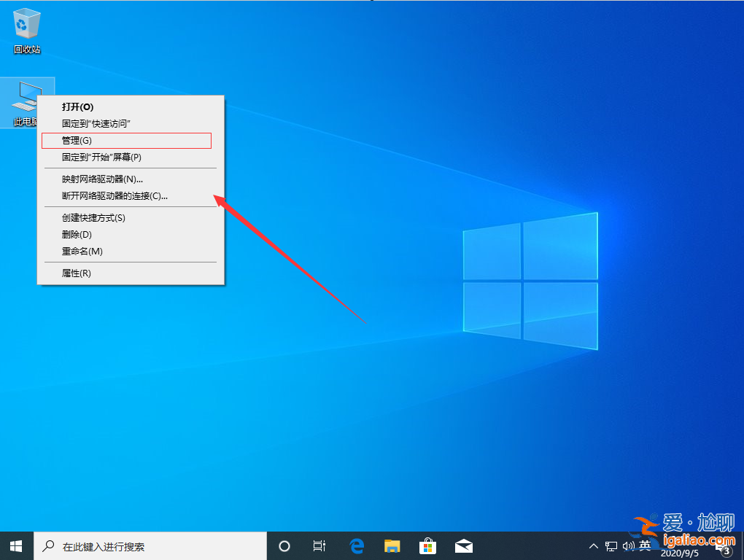Open the volume speaker icon in tray
This screenshot has height=560, width=744.
[x=629, y=545]
